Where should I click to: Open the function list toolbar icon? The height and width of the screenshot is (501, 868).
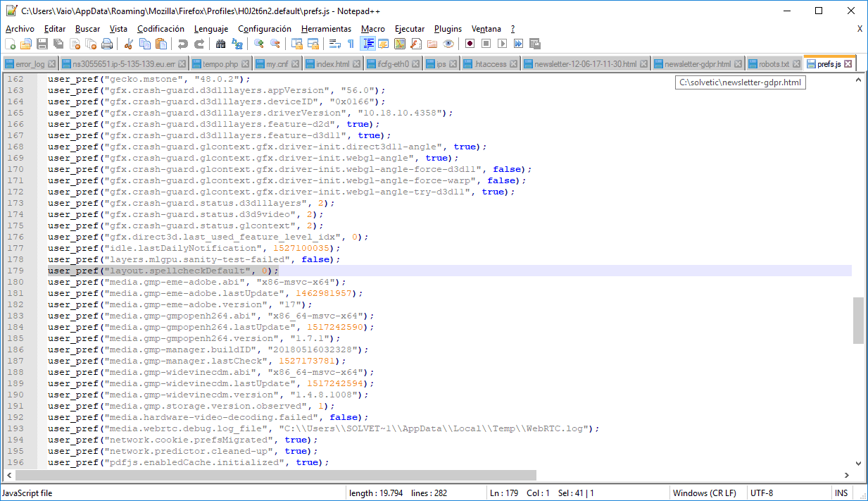tap(416, 44)
